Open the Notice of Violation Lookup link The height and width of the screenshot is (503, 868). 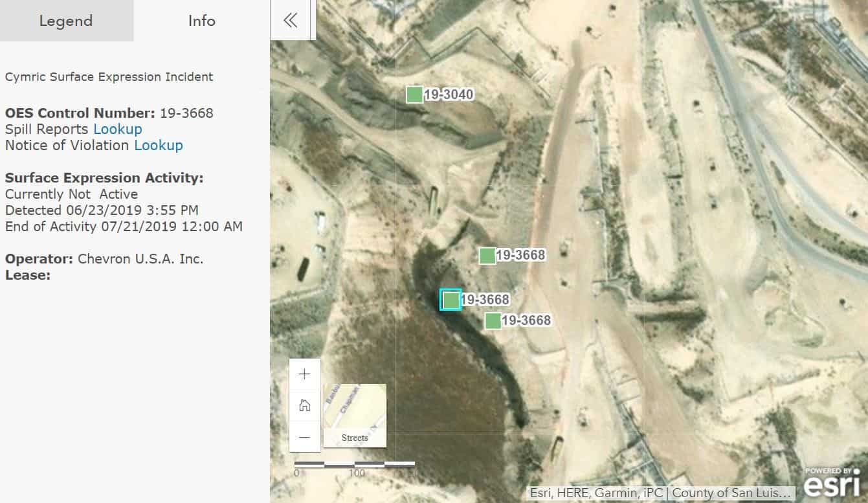159,145
